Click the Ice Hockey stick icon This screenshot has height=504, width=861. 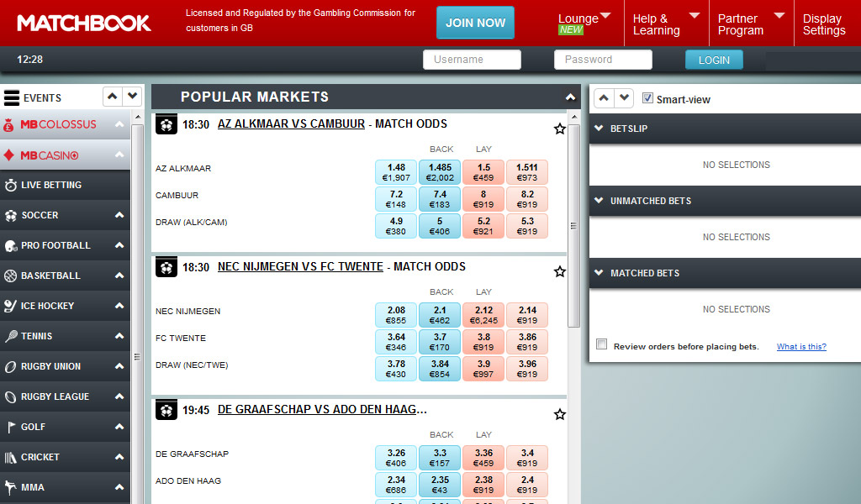[x=10, y=306]
